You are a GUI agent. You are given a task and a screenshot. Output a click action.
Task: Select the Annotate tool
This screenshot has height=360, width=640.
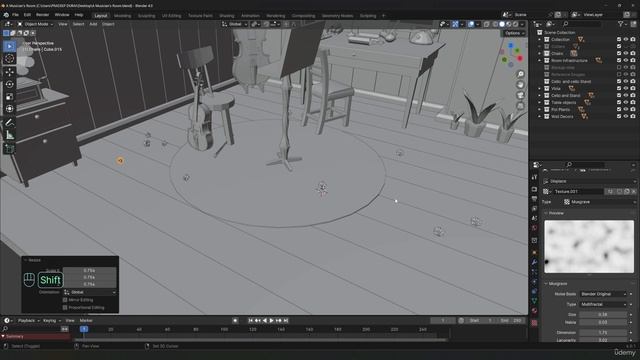tap(9, 122)
